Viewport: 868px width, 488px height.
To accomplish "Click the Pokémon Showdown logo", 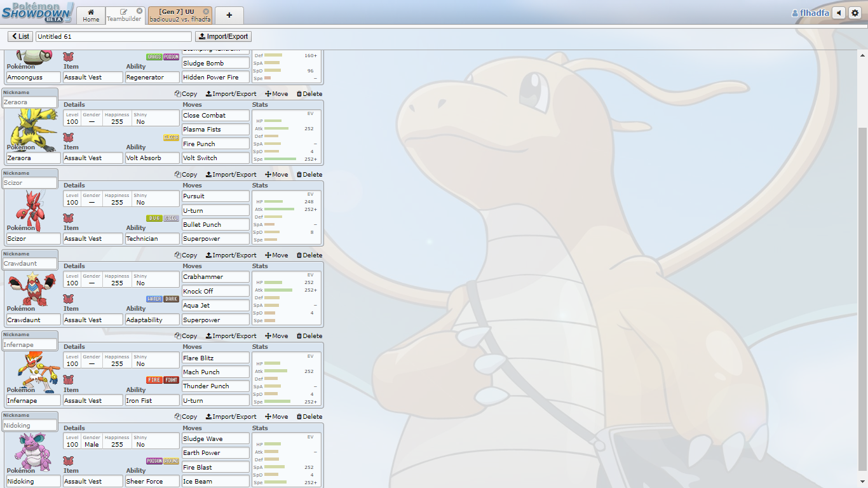I will point(37,12).
